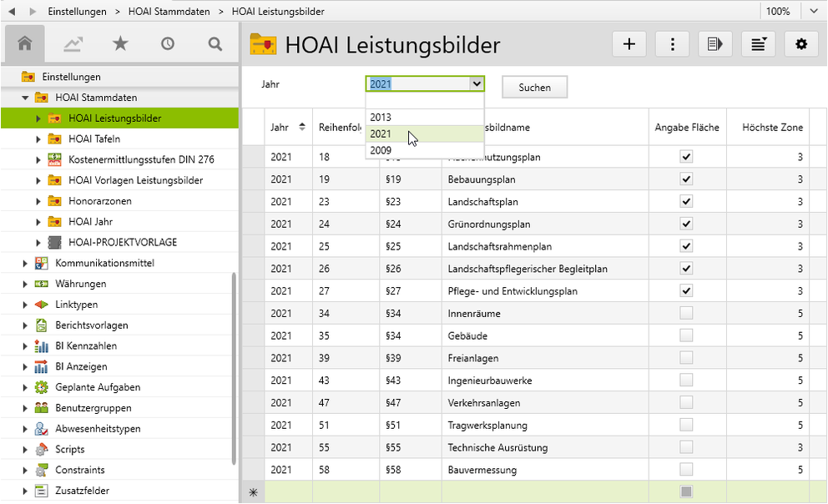828x504 pixels.
Task: Open the favorites star tab
Action: [120, 43]
